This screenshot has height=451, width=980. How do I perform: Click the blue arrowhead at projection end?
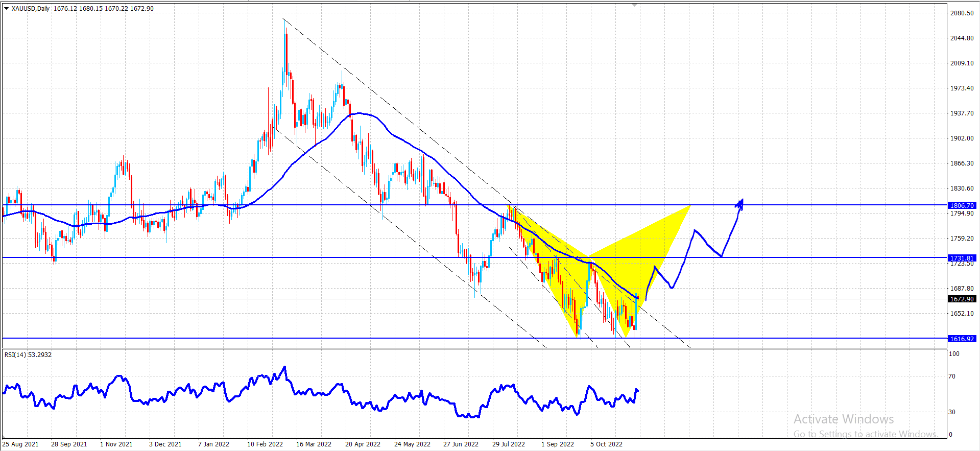click(x=740, y=204)
